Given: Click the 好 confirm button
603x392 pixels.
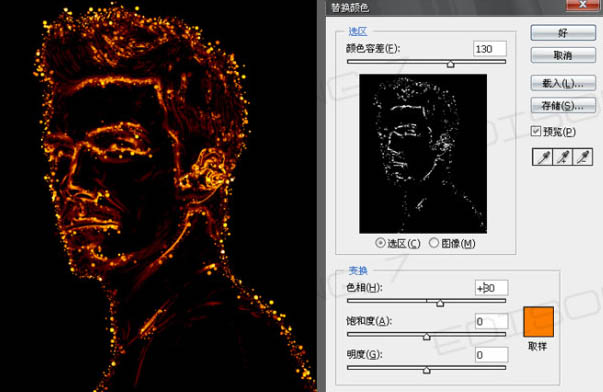Looking at the screenshot, I should pos(563,33).
